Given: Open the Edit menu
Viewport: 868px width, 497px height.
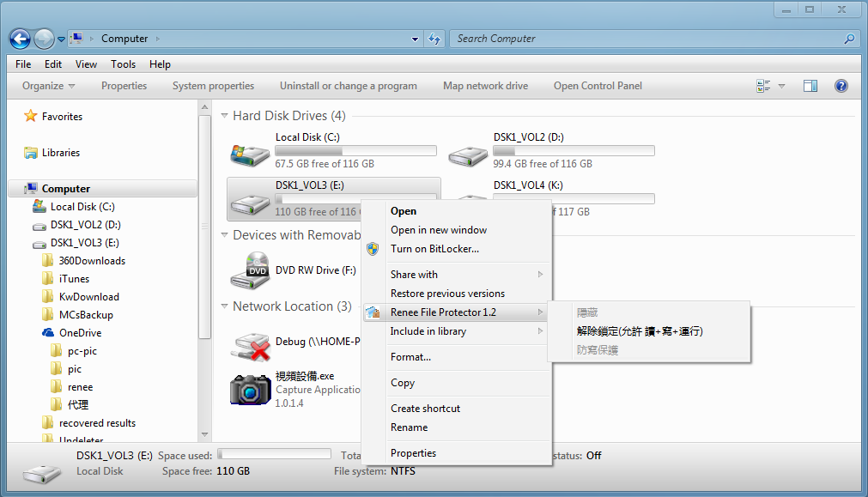Looking at the screenshot, I should point(53,64).
